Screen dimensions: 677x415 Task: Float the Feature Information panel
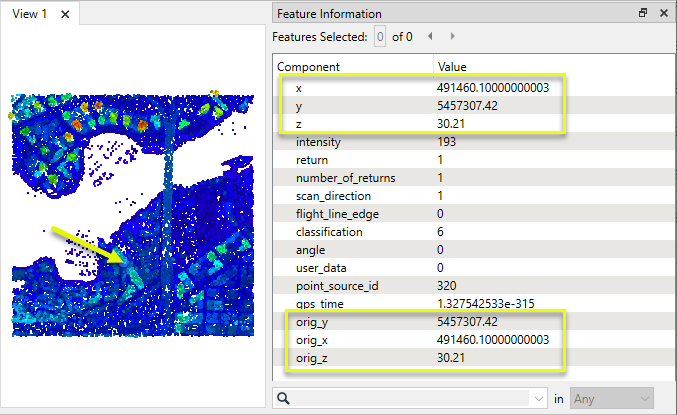tap(643, 14)
